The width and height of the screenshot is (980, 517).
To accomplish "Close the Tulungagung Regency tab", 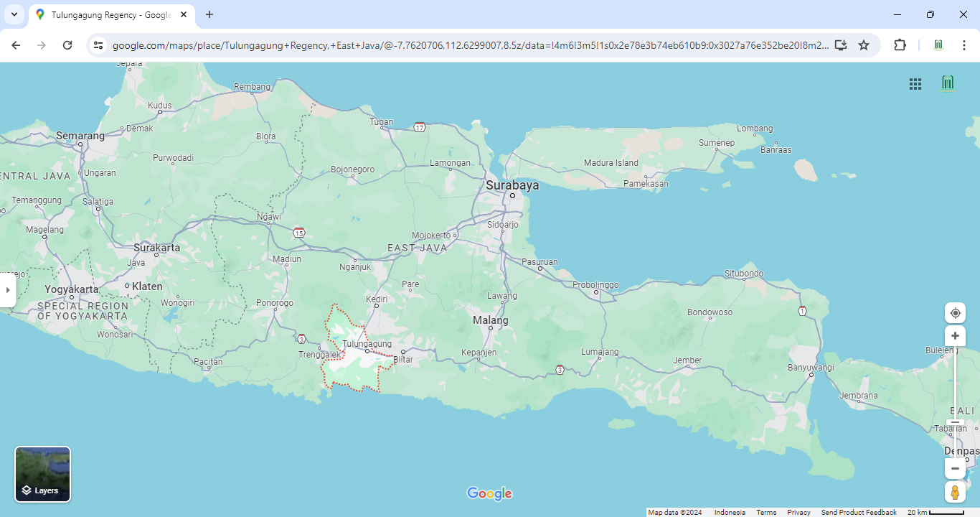I will (184, 14).
